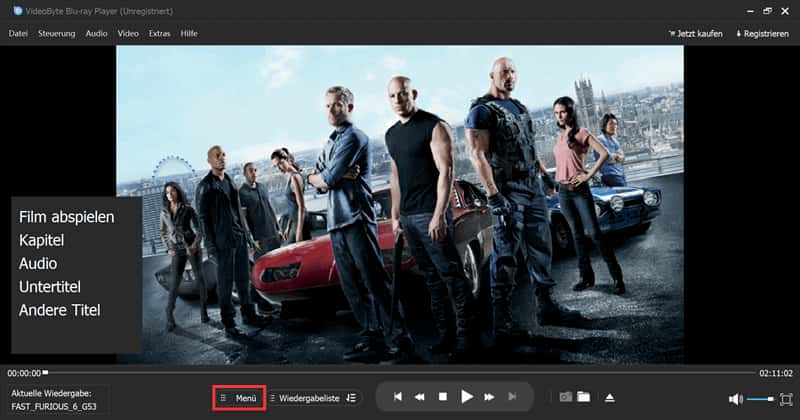Screen dimensions: 800x420
Task: Jump to the next chapter
Action: [512, 397]
